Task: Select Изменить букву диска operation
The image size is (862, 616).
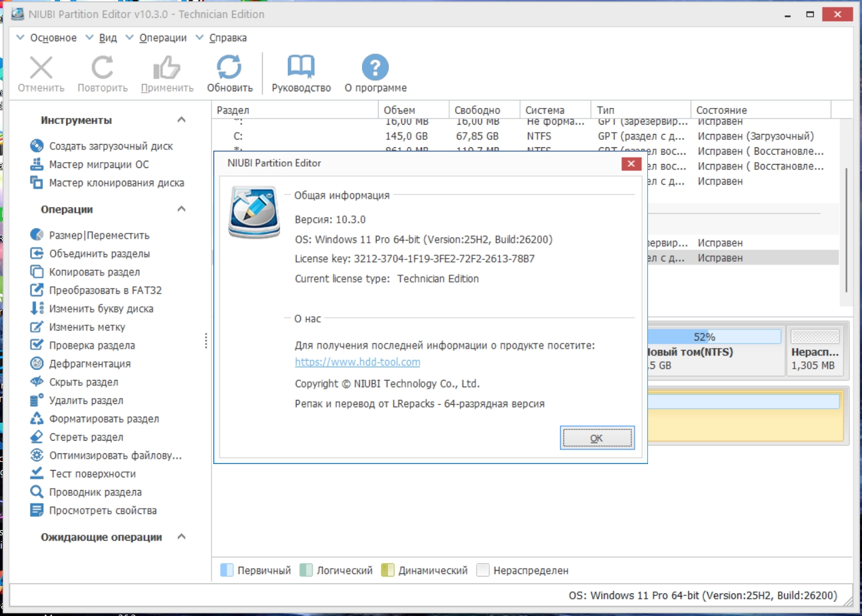Action: point(92,309)
